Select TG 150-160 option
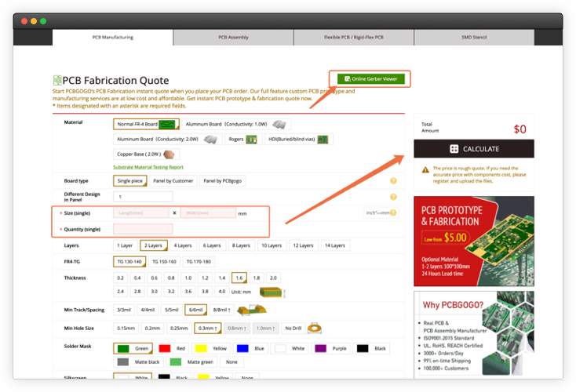Image resolution: width=576 pixels, height=392 pixels. pyautogui.click(x=164, y=262)
